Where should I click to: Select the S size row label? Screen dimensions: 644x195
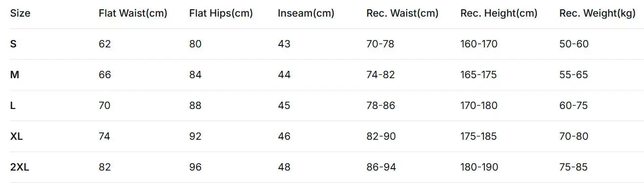point(14,44)
